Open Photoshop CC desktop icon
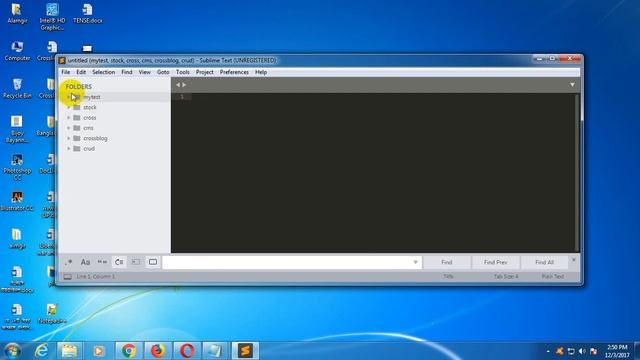 point(17,167)
